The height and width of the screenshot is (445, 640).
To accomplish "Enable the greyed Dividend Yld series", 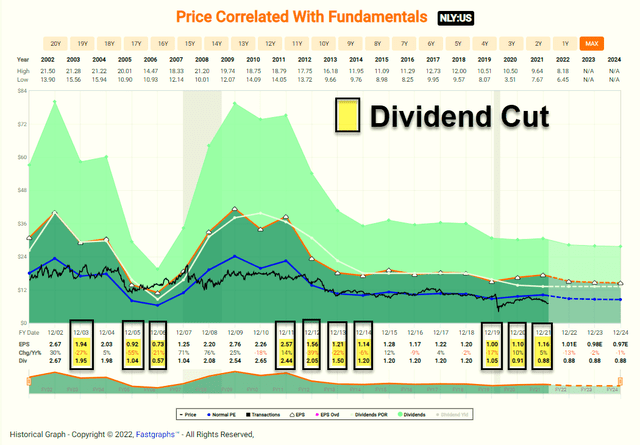I will (452, 415).
